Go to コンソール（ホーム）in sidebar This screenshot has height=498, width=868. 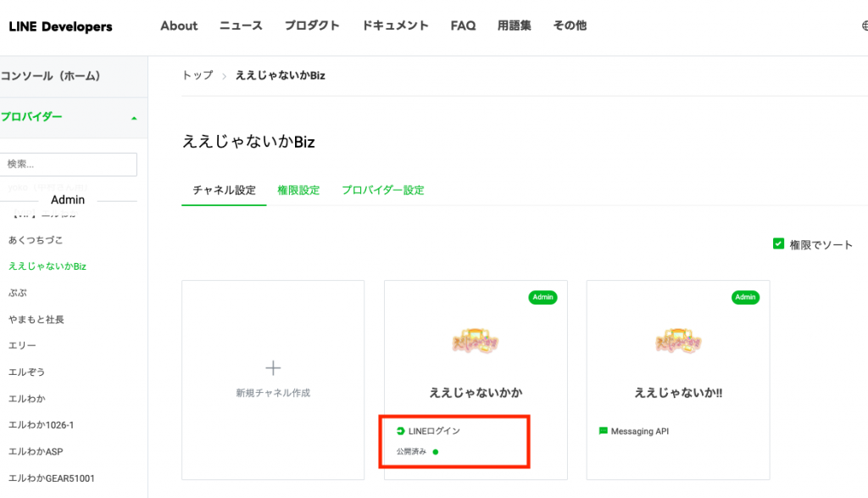[50, 76]
